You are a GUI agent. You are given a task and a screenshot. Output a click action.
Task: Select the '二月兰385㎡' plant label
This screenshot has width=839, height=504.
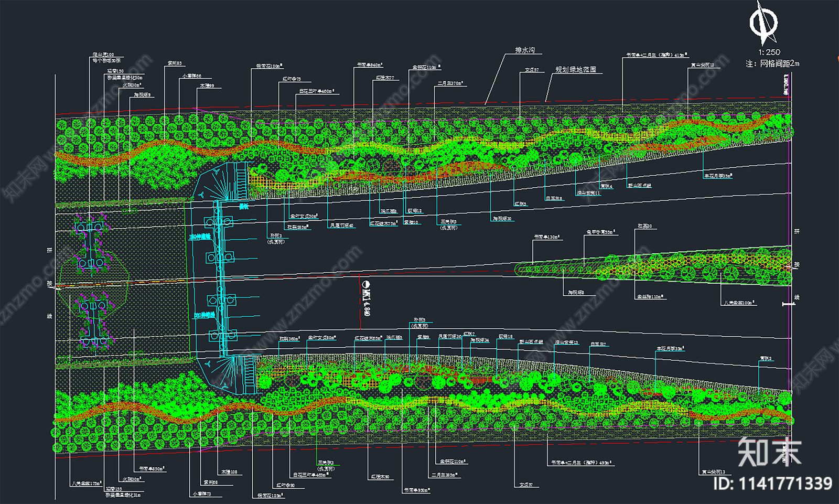[445, 475]
